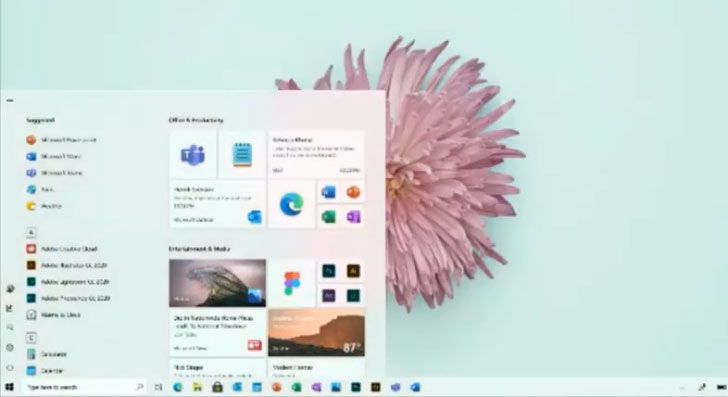
Task: Jump to the letter C section header
Action: pyautogui.click(x=31, y=338)
